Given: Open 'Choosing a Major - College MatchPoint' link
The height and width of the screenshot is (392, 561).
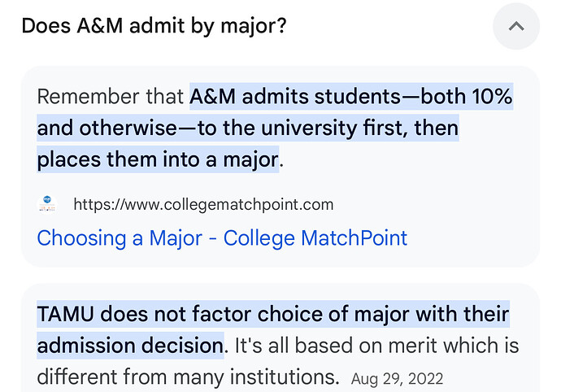Looking at the screenshot, I should [222, 238].
